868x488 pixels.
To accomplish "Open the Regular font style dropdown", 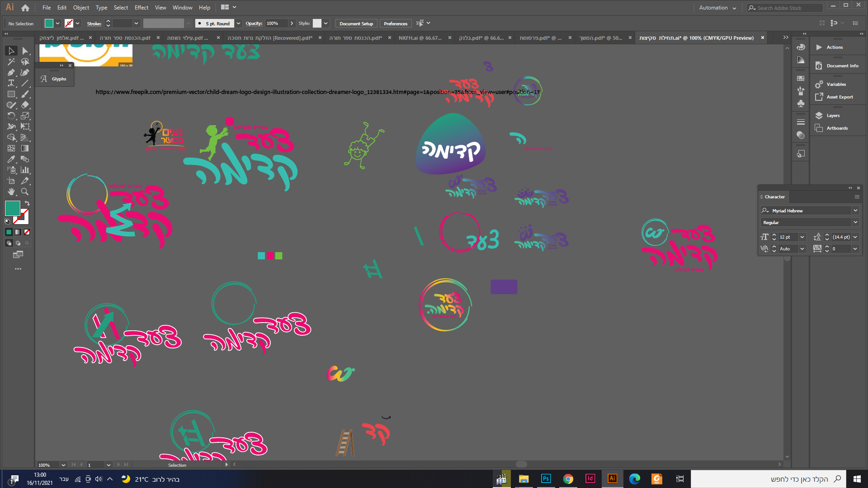I will point(855,222).
